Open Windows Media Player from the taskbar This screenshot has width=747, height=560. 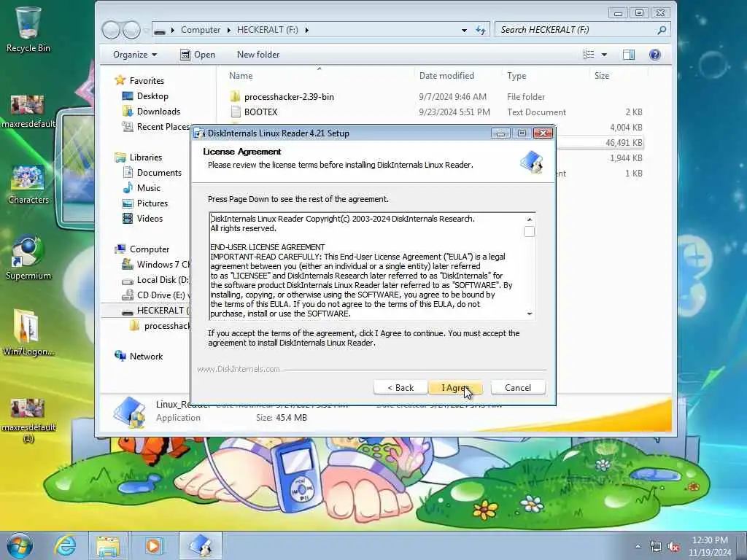point(153,545)
